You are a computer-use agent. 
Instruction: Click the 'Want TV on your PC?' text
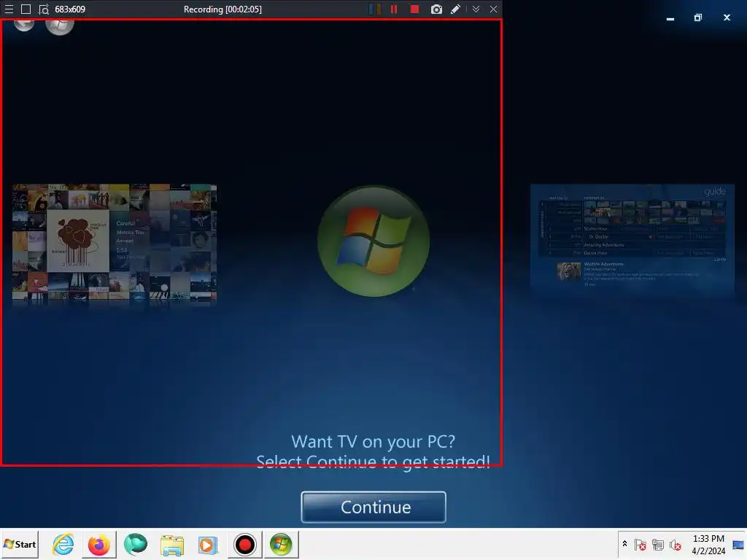(373, 441)
